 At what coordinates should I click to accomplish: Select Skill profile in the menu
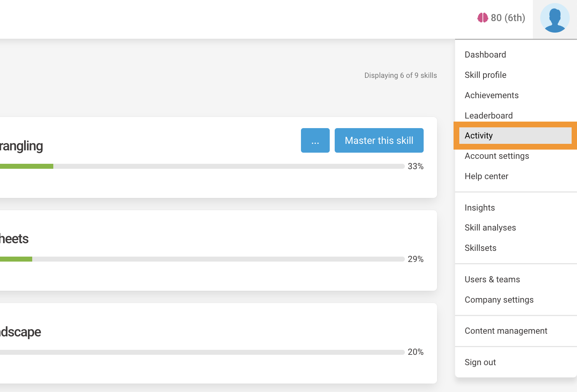pyautogui.click(x=485, y=75)
